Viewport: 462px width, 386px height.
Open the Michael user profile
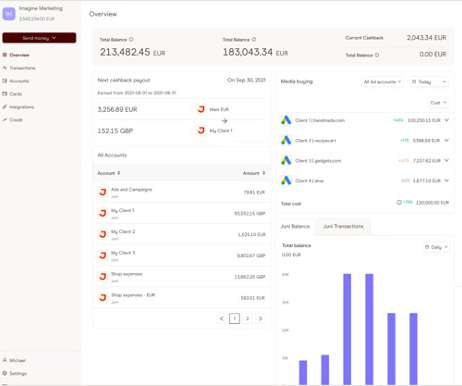(x=17, y=360)
